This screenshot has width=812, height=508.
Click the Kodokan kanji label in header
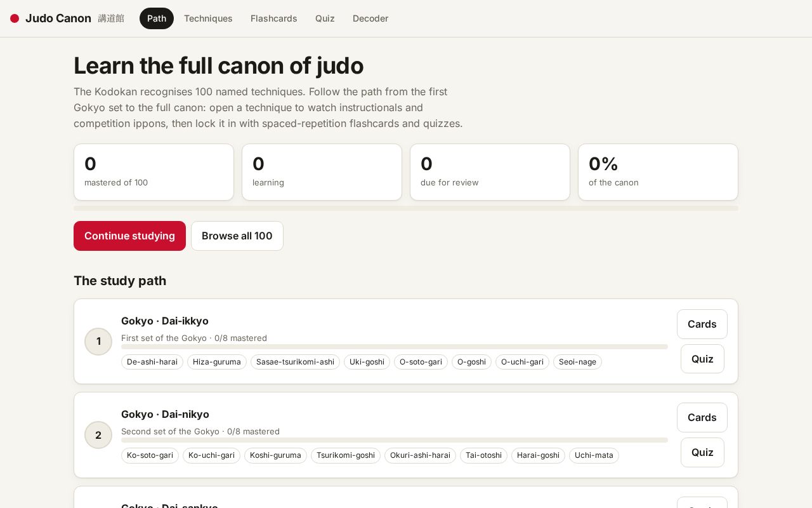pyautogui.click(x=111, y=18)
